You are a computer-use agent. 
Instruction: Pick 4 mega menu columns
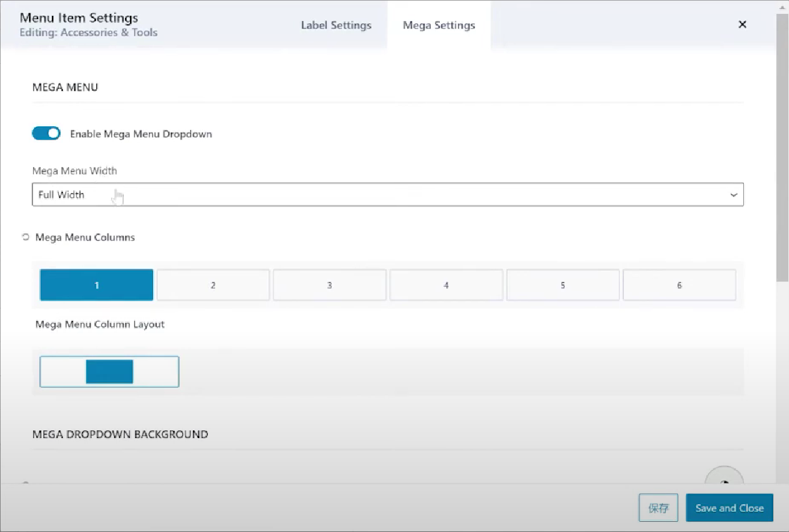446,285
